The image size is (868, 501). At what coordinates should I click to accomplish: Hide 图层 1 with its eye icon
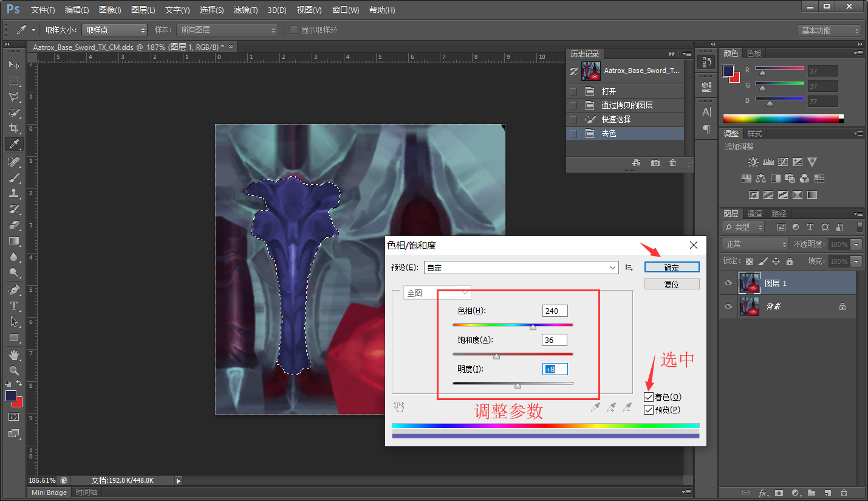728,283
